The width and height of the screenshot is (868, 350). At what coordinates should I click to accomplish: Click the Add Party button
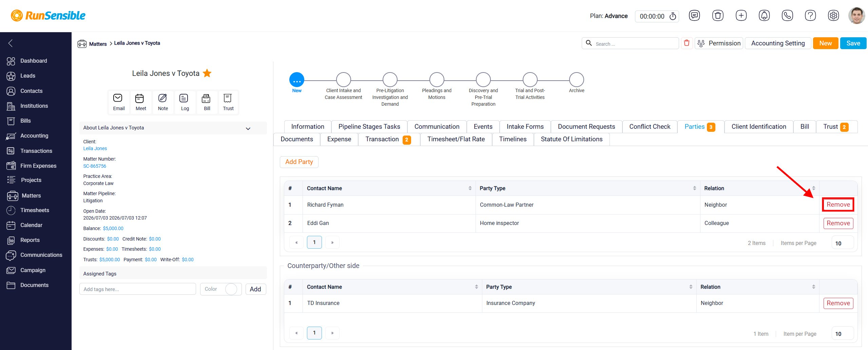coord(299,162)
